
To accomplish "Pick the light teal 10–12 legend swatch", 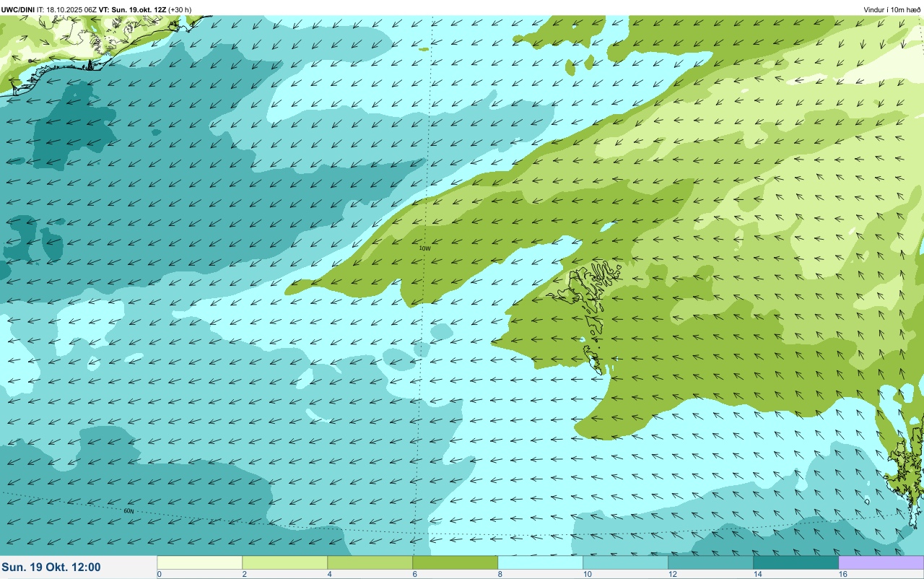I will [x=626, y=562].
